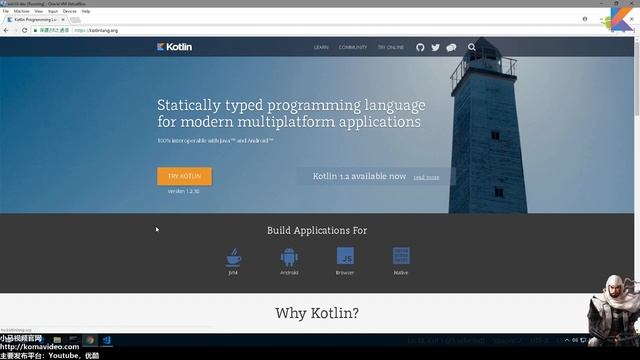
Task: Open the VirtualBox Help menu
Action: pyautogui.click(x=86, y=11)
